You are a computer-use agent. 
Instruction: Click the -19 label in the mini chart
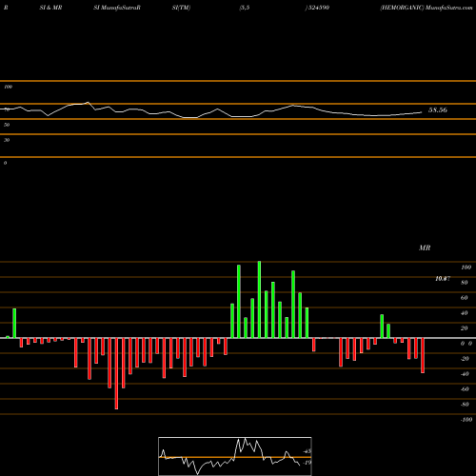[307, 463]
